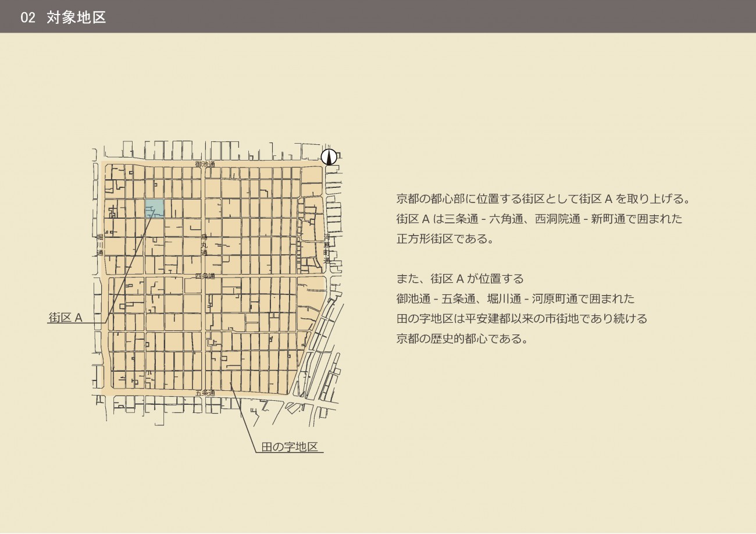The image size is (756, 534).
Task: Click the 御池通 street label on map
Action: pos(205,165)
